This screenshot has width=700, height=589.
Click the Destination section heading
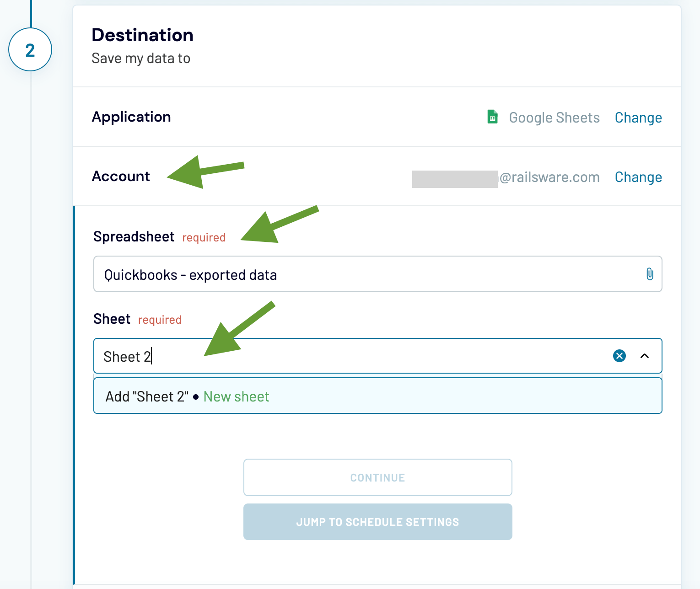tap(142, 35)
